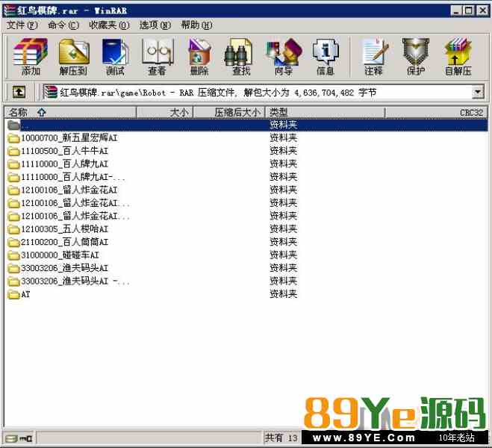Viewport: 492px width, 448px height.
Task: Click folder icon of 31000000_碰碰车AI
Action: click(x=13, y=255)
